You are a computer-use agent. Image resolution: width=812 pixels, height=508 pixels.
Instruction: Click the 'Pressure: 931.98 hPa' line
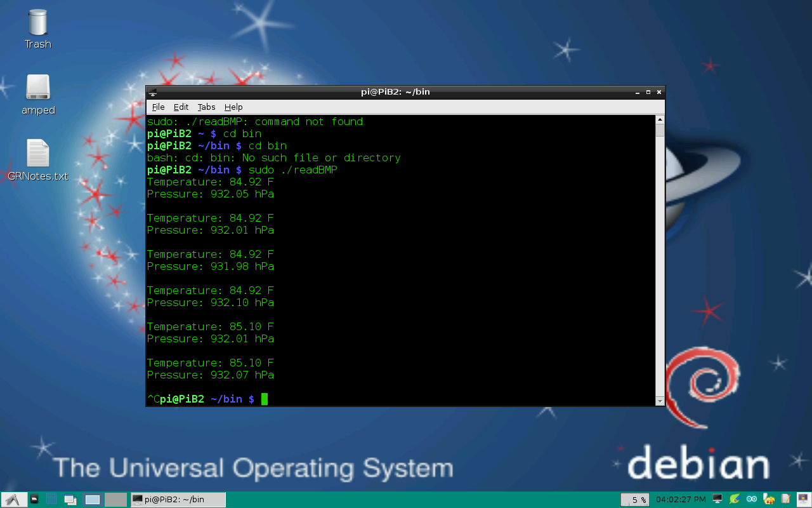211,266
